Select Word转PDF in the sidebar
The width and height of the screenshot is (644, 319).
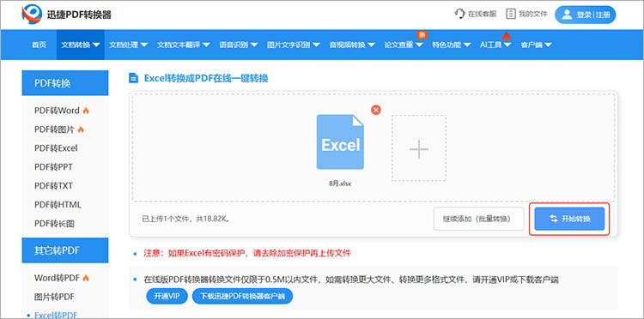coord(57,278)
